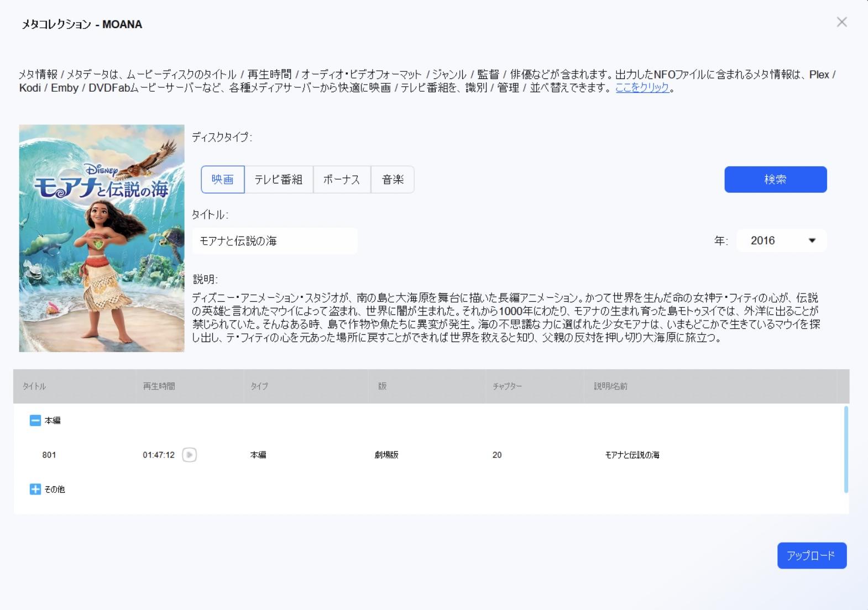The width and height of the screenshot is (868, 610).
Task: Click the 検索 search button
Action: (776, 180)
